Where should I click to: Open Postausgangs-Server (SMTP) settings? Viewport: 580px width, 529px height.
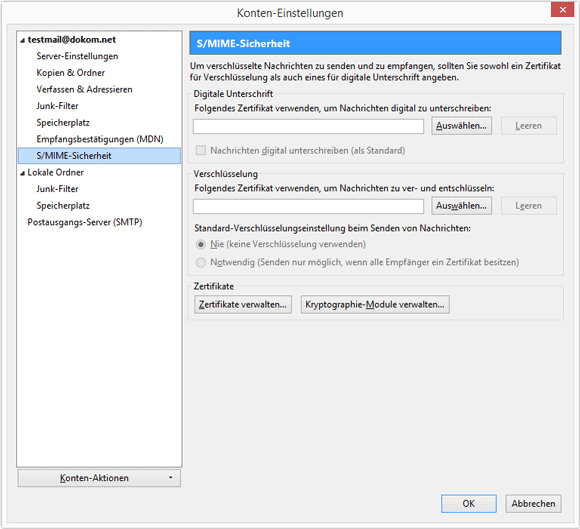85,222
